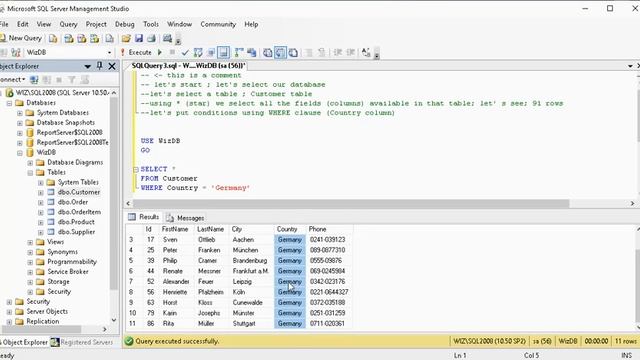Screen dimensions: 640x360
Task: Open Object Explorer window position dropdown arrow
Action: point(88,66)
